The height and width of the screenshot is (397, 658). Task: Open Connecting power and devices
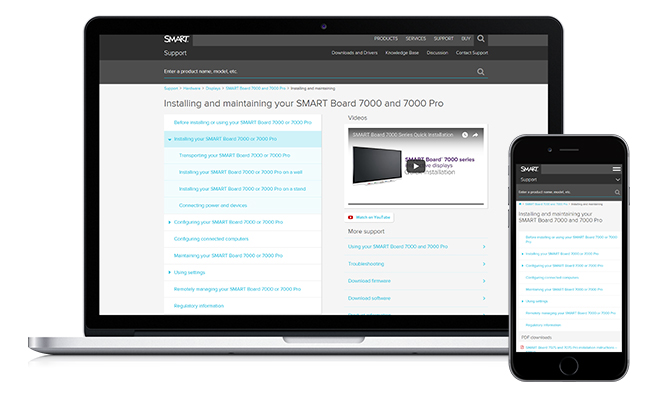pos(213,206)
